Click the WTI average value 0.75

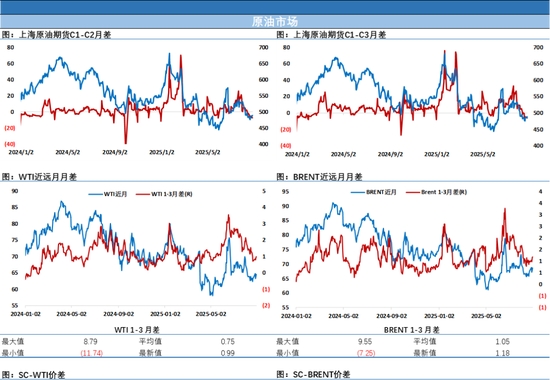click(228, 341)
